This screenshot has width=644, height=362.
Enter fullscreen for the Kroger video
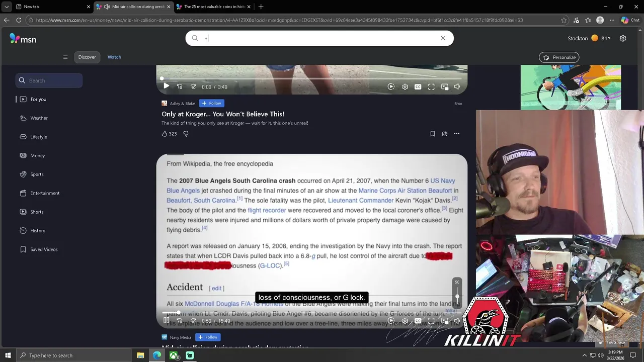click(x=431, y=86)
